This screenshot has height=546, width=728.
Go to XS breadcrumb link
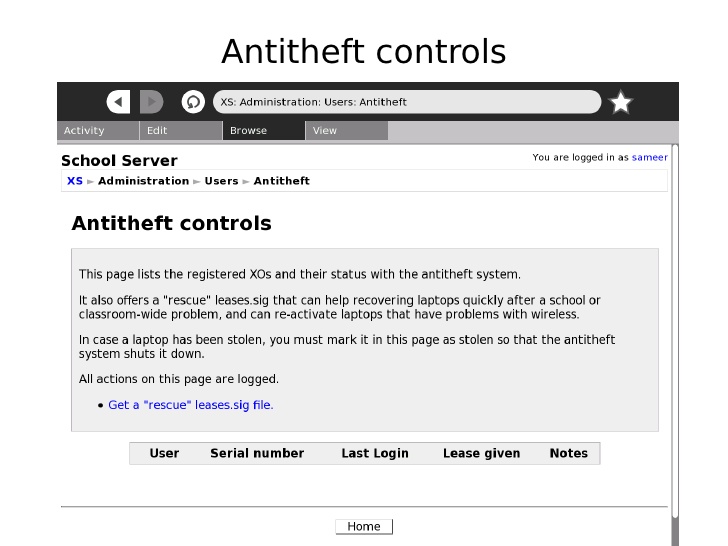coord(75,181)
